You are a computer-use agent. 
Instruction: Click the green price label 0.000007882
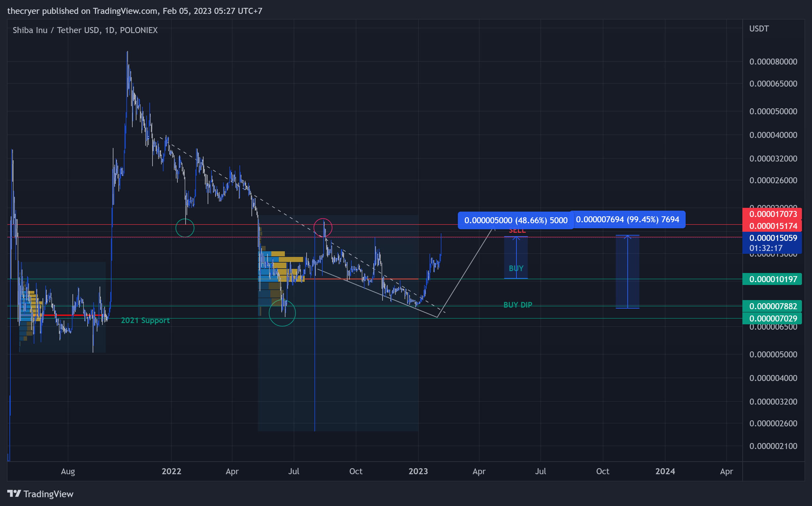pos(772,306)
